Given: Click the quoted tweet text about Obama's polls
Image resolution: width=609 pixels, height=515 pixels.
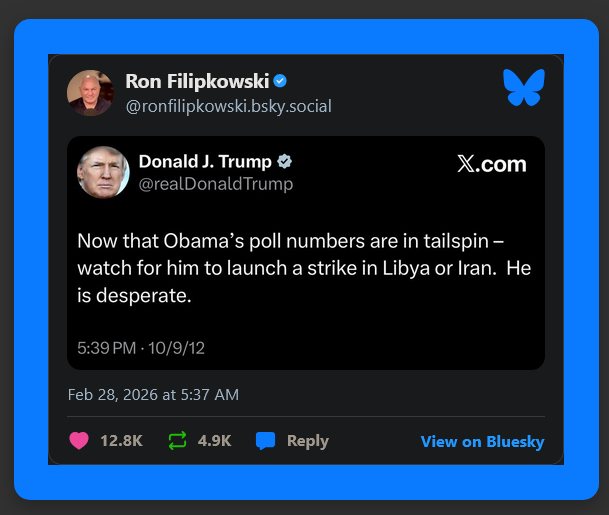Looking at the screenshot, I should click(x=305, y=269).
